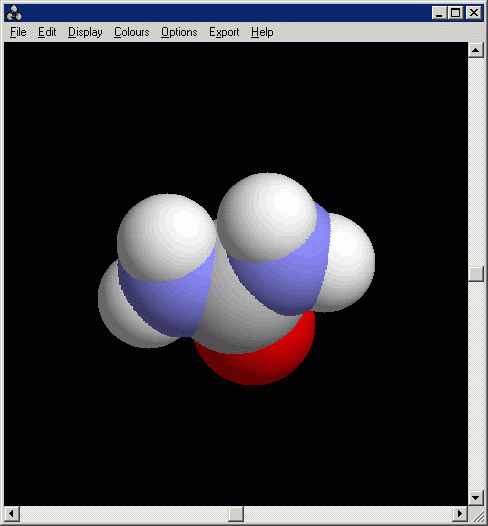Image resolution: width=488 pixels, height=526 pixels.
Task: Maximize the molecule viewer window
Action: [455, 13]
